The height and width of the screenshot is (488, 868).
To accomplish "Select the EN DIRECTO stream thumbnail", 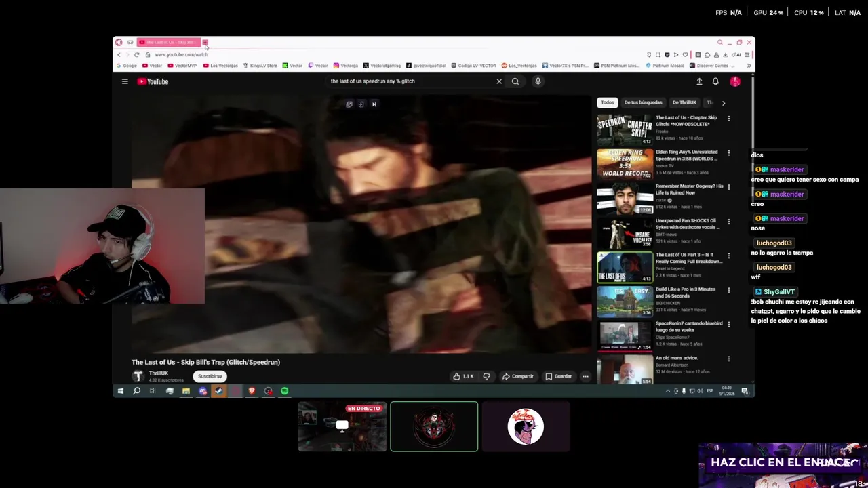I will 342,426.
